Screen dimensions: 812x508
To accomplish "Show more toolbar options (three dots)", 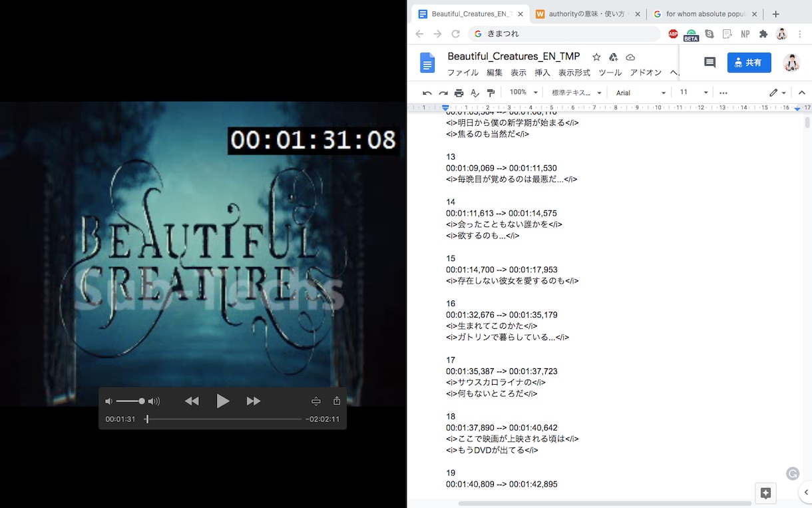I will [x=723, y=93].
